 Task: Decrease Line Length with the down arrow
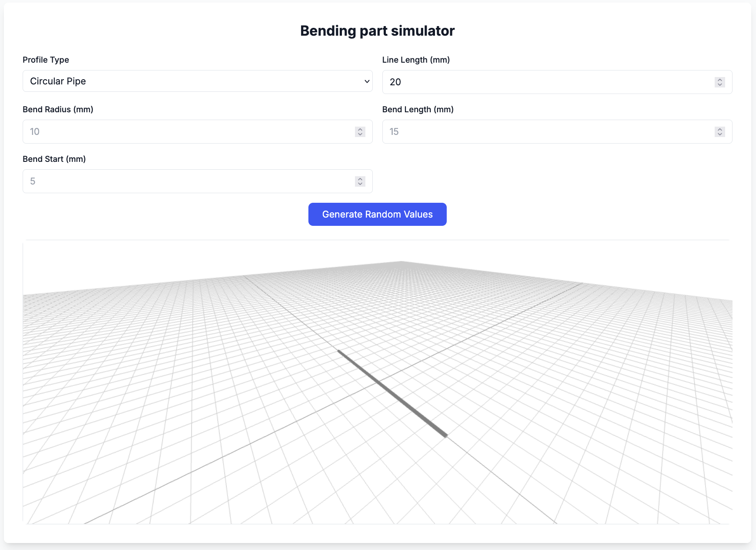point(720,84)
